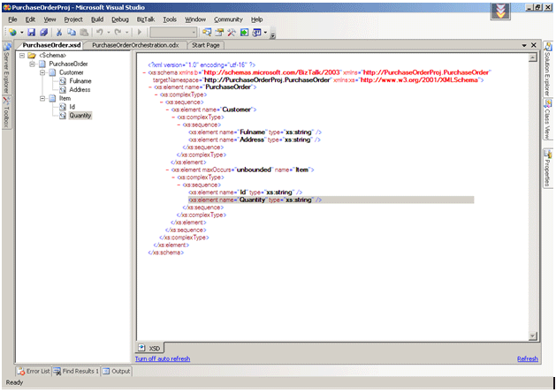The image size is (556, 392).
Task: Click the Start Debugging play icon
Action: click(139, 32)
